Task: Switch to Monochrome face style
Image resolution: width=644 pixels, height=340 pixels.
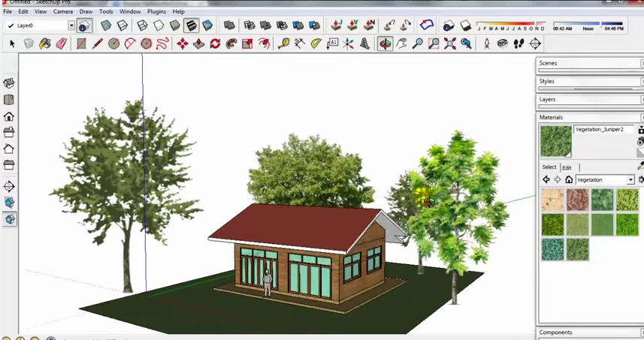Action: 207,26
